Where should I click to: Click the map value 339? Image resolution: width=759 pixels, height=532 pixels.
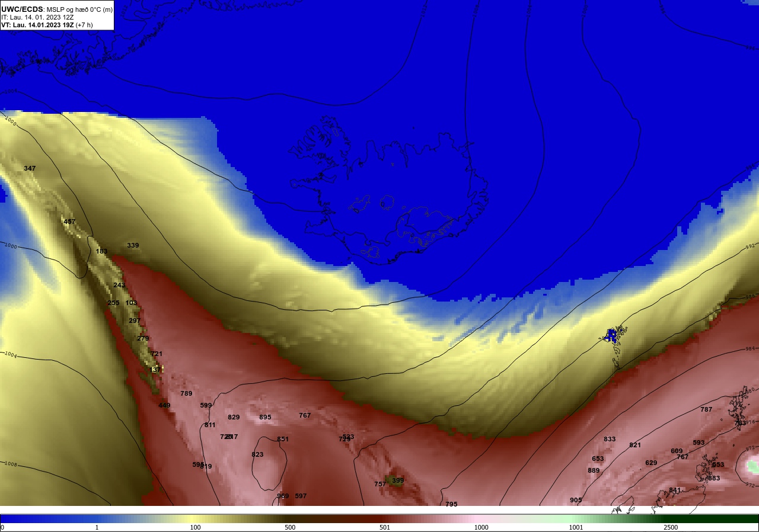coord(133,245)
